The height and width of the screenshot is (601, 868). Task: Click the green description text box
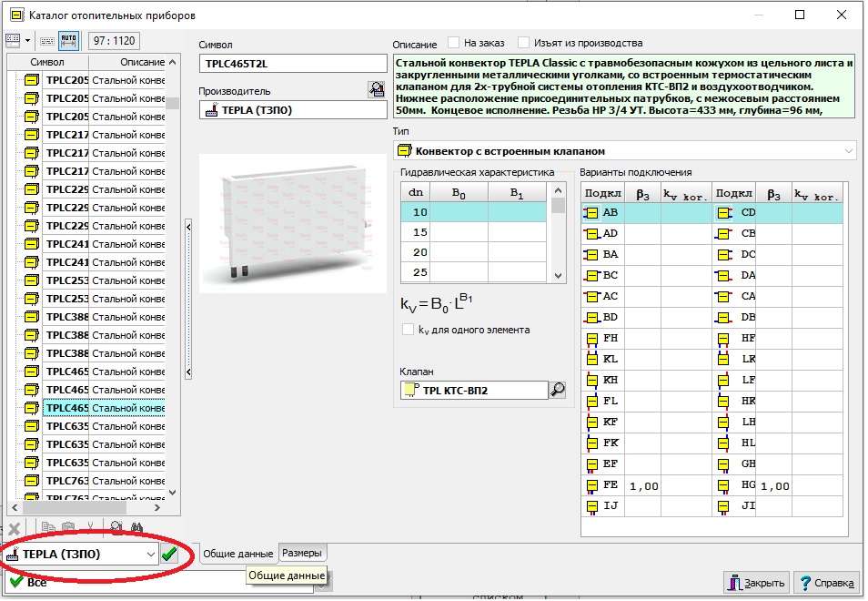(624, 87)
